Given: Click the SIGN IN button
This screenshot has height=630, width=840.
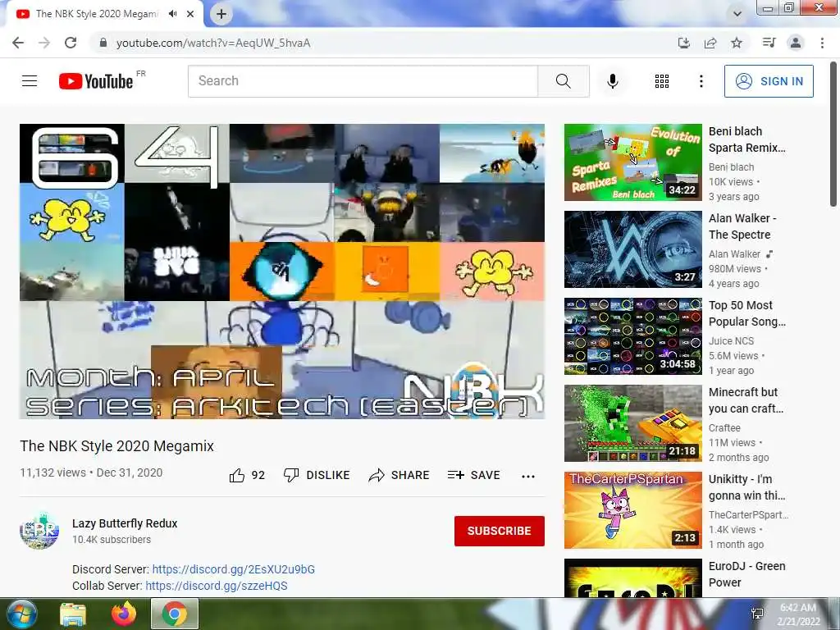Looking at the screenshot, I should [769, 81].
